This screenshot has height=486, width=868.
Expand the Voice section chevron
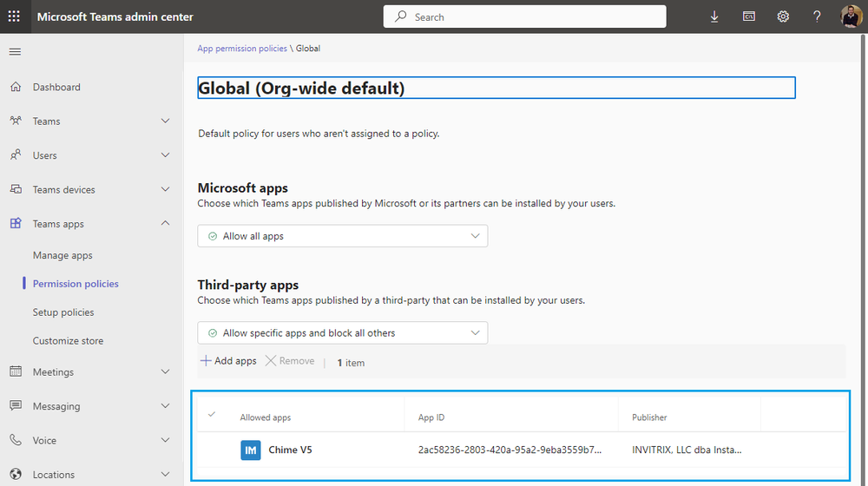tap(165, 440)
